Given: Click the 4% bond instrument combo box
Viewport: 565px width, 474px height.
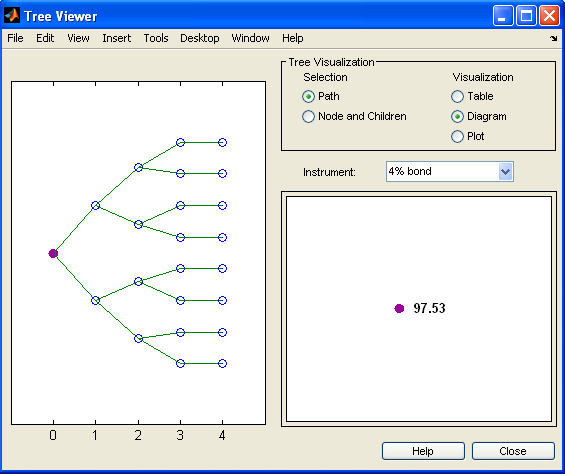Looking at the screenshot, I should click(x=449, y=172).
